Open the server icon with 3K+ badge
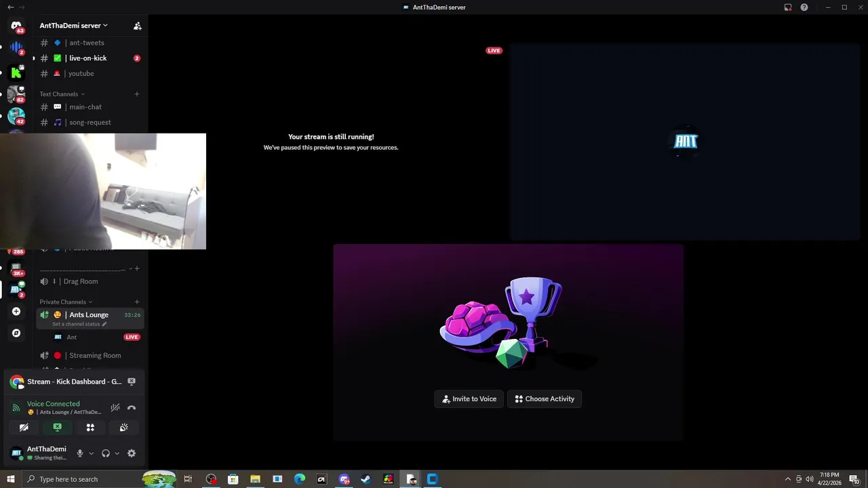The height and width of the screenshot is (488, 868). click(16, 268)
